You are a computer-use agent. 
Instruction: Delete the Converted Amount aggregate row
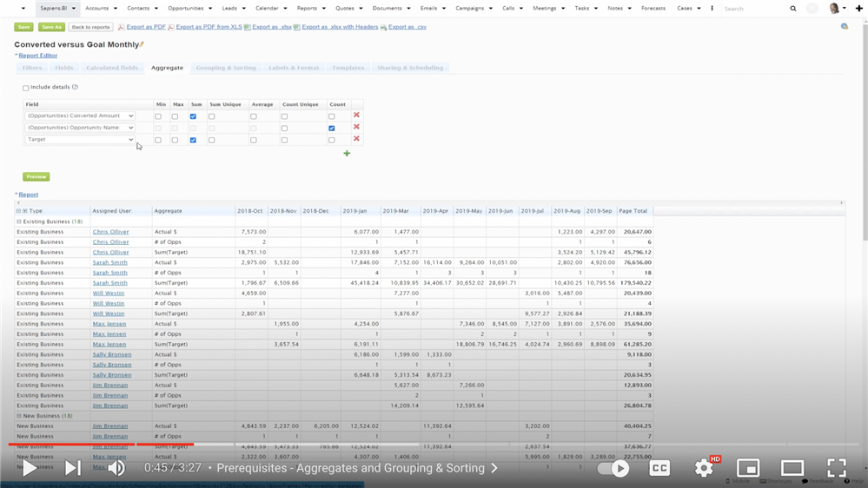tap(356, 115)
